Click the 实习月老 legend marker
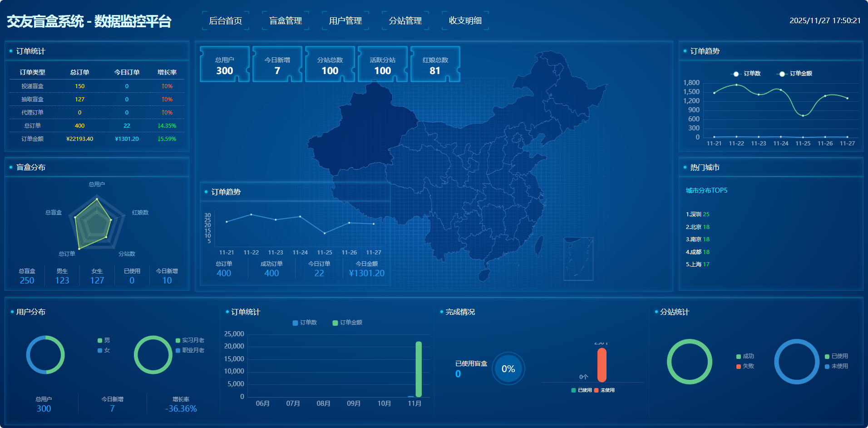Screen dimensions: 868x428 [x=178, y=340]
